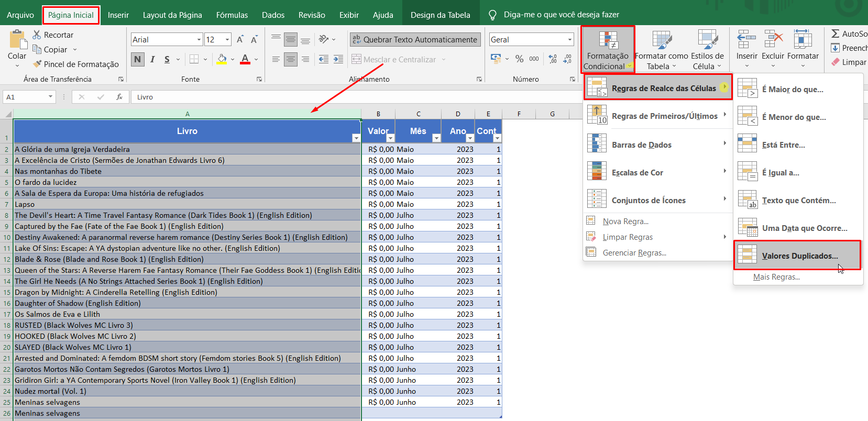
Task: Select É Maior do que rule
Action: click(797, 89)
